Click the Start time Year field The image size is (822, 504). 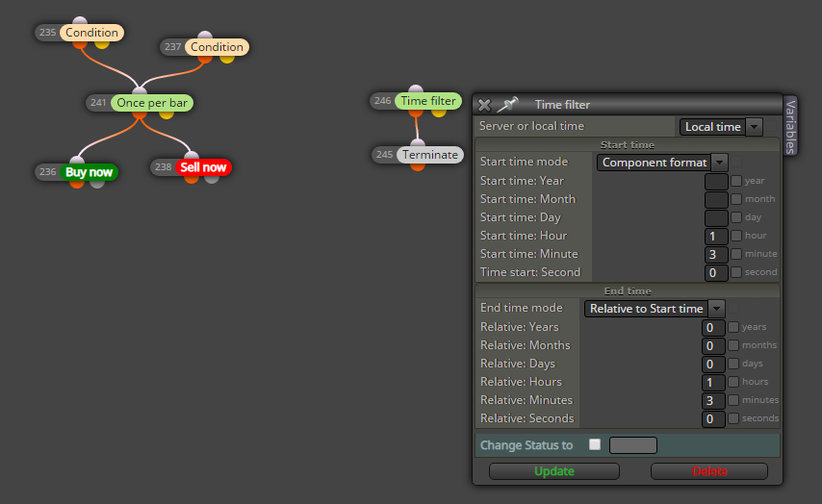[716, 181]
